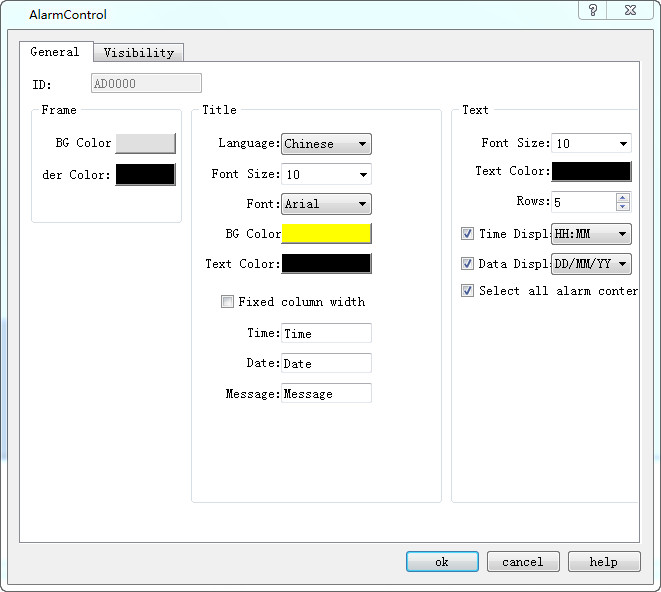Click the Date title input field

pos(326,363)
